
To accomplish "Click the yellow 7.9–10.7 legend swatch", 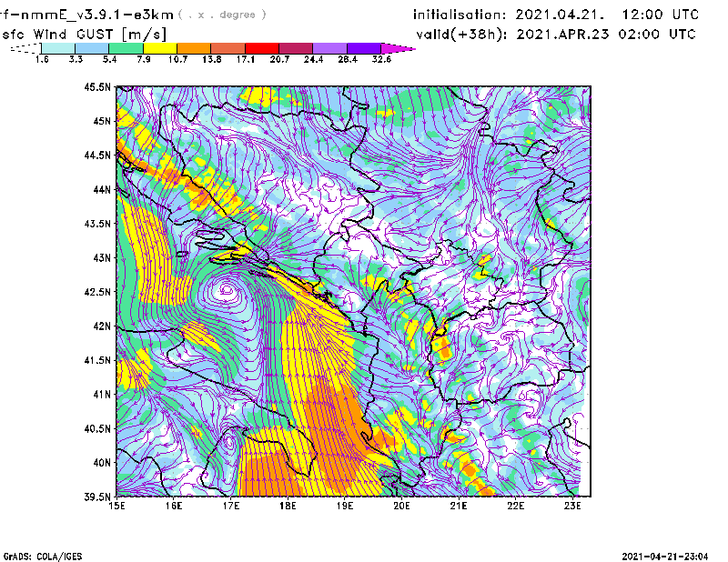I will (x=160, y=48).
